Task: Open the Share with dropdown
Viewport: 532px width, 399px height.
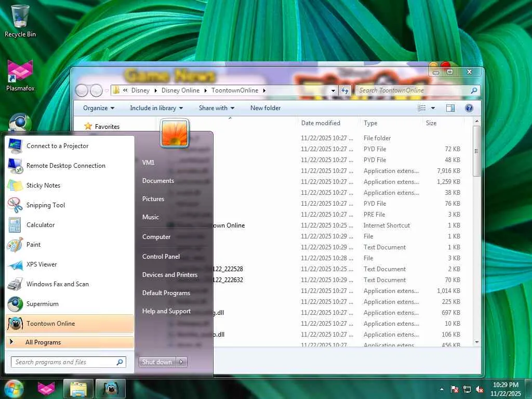Action: click(x=217, y=108)
